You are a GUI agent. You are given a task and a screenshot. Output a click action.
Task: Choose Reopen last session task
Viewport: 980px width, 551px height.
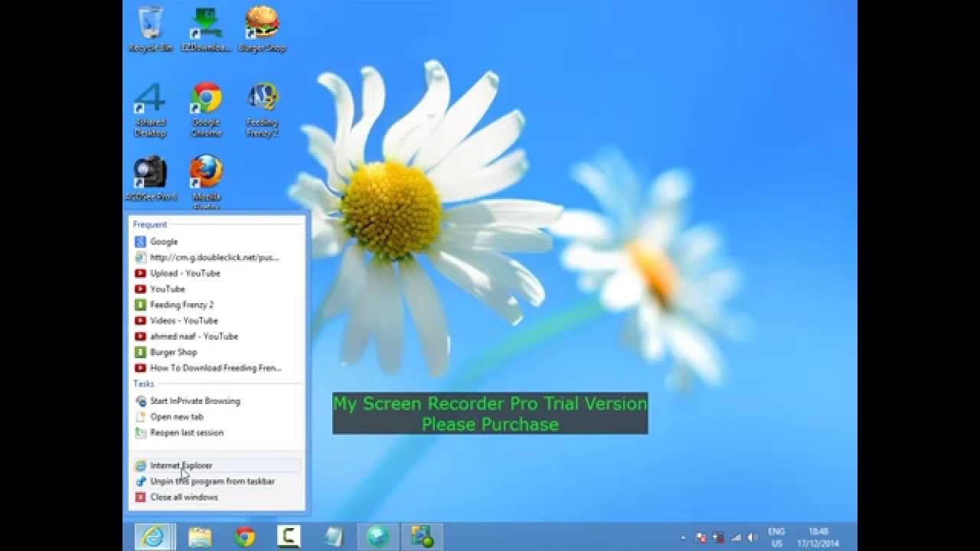click(x=217, y=432)
